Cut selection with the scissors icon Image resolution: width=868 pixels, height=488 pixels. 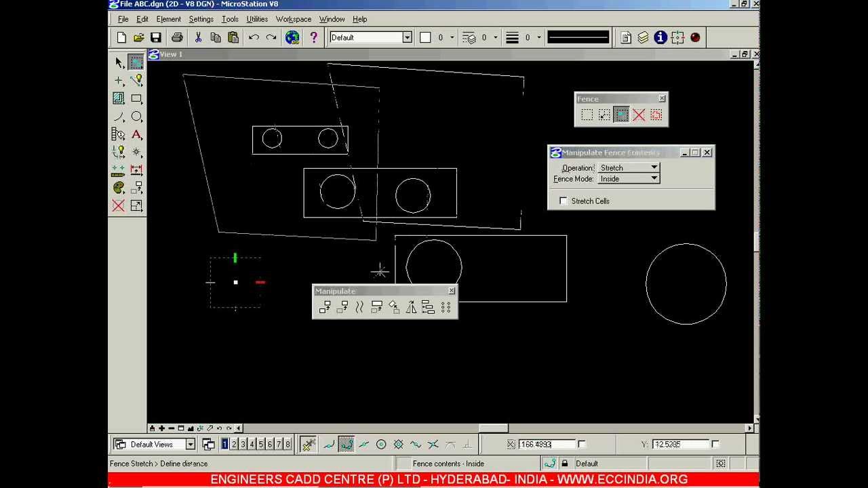point(198,38)
